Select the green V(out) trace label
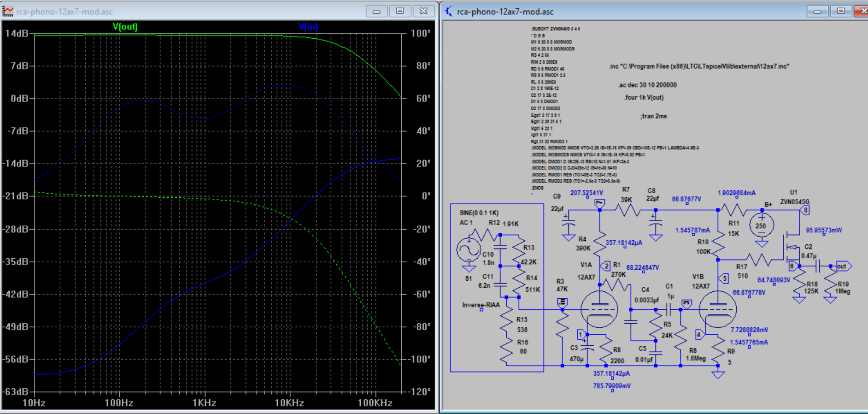 pyautogui.click(x=125, y=27)
